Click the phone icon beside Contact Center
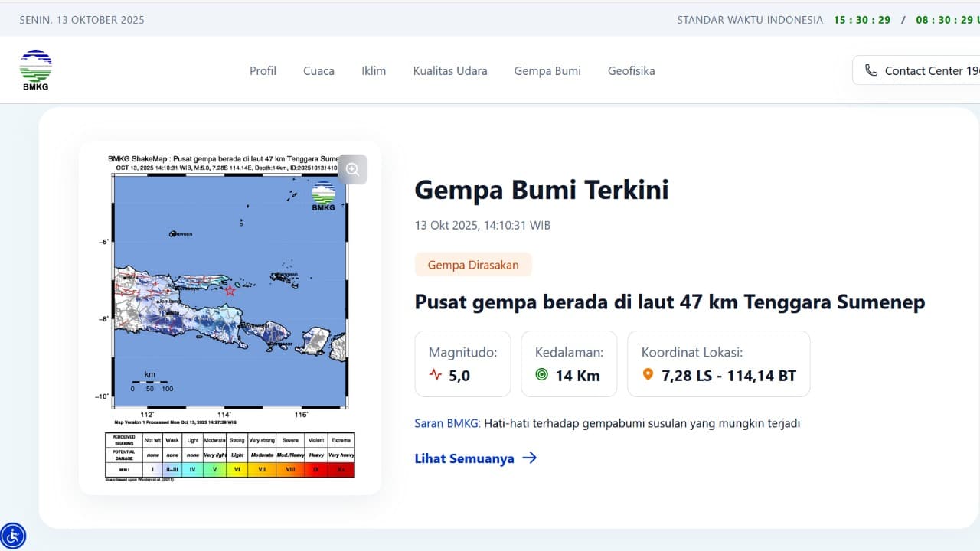This screenshot has height=551, width=980. point(871,70)
